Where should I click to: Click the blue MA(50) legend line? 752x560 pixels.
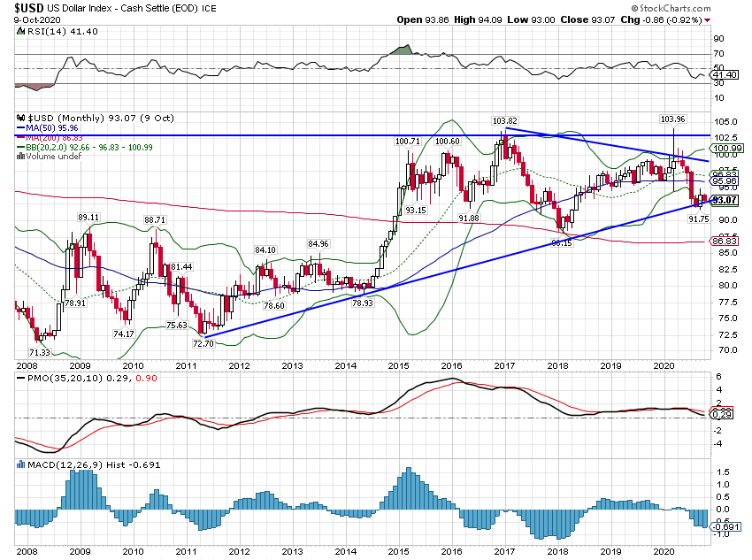[20, 128]
